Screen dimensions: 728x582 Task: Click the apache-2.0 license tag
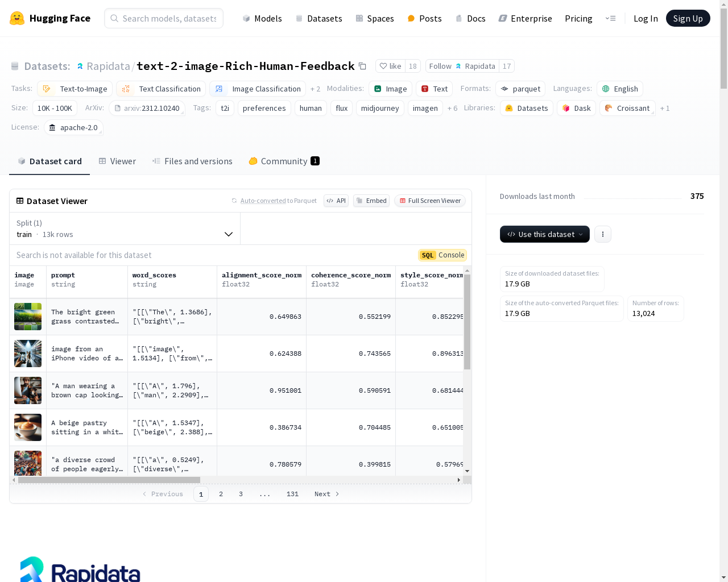click(73, 127)
